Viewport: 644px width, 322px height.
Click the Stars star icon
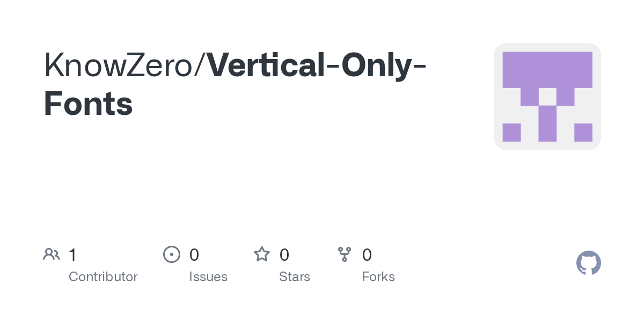(x=262, y=254)
